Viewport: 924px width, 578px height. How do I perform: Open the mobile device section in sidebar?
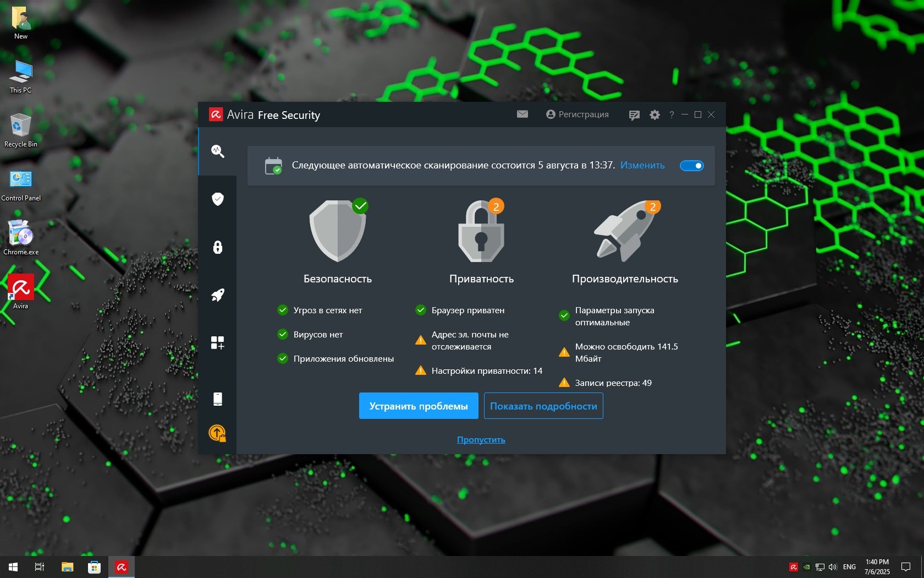coord(218,399)
